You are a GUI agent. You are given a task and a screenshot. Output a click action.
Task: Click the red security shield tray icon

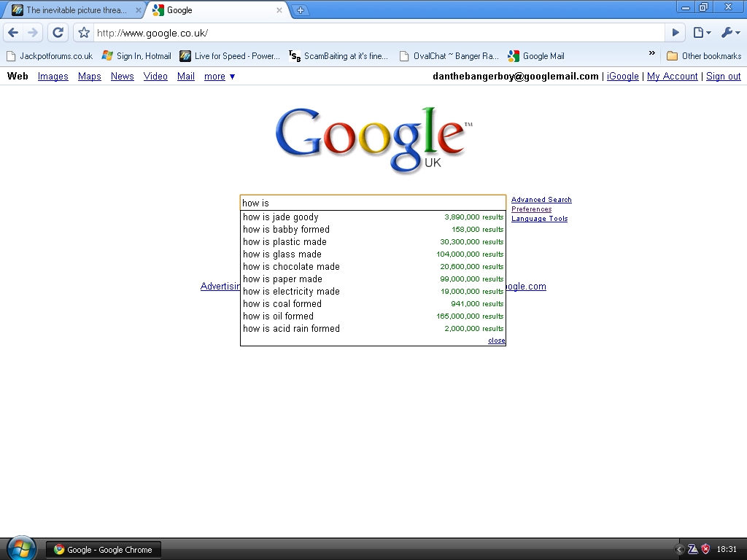(x=705, y=550)
